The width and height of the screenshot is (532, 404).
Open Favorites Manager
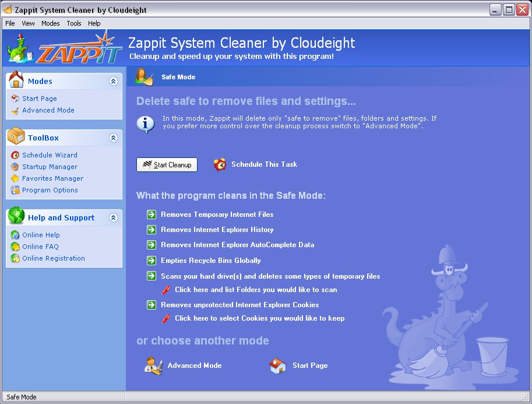point(52,178)
